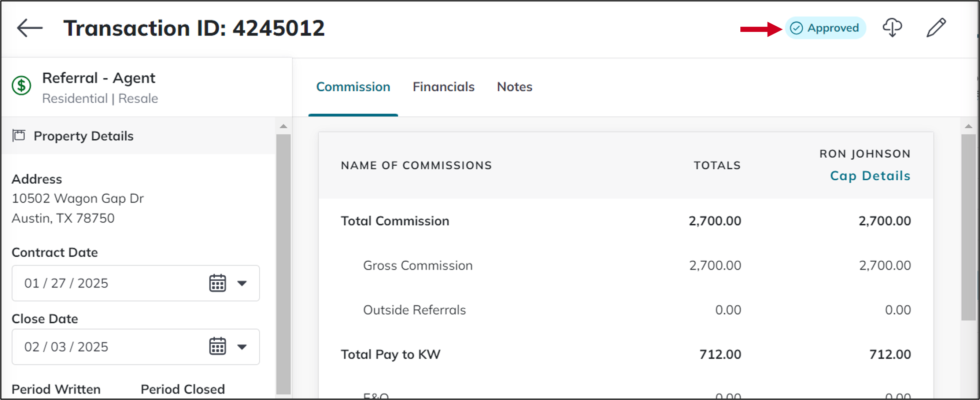Click the left panel scrollbar thumb

[x=284, y=264]
